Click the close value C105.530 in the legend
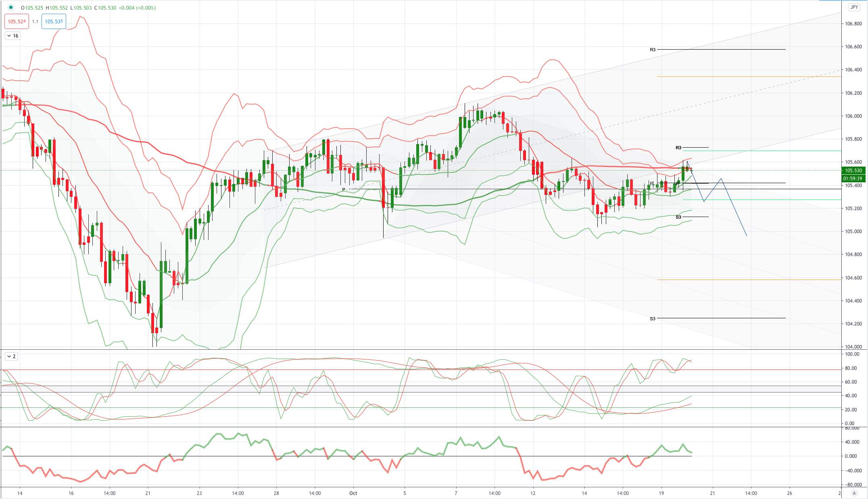The height and width of the screenshot is (499, 868). coord(105,8)
